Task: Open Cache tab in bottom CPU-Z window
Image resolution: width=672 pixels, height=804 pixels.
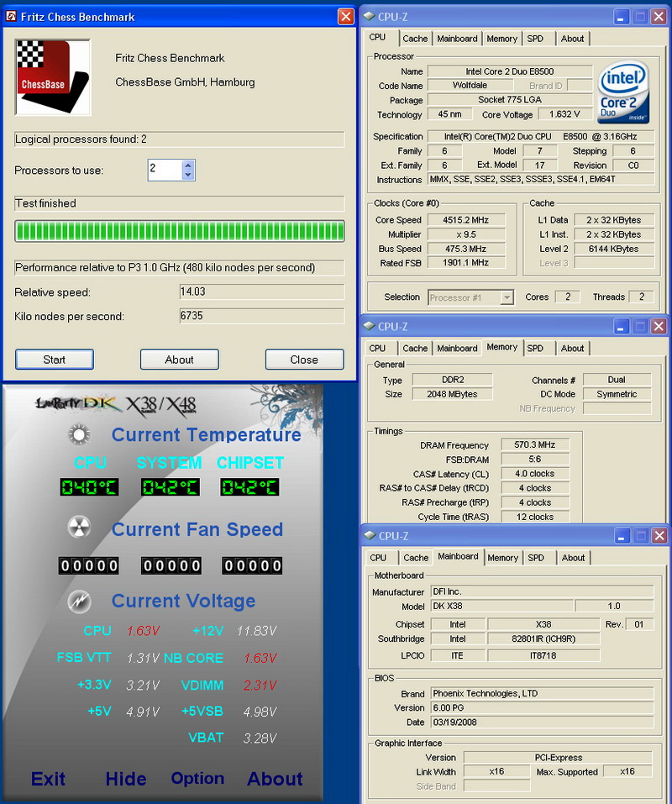Action: (416, 557)
